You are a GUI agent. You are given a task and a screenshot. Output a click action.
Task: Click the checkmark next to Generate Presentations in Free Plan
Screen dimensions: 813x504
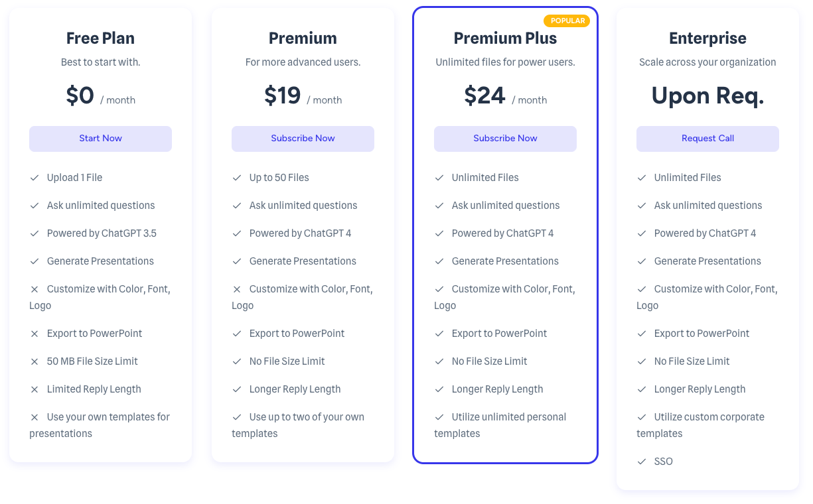pyautogui.click(x=35, y=261)
